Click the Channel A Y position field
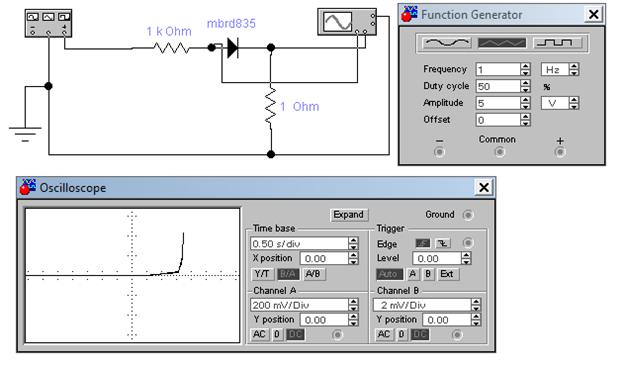 click(x=324, y=320)
